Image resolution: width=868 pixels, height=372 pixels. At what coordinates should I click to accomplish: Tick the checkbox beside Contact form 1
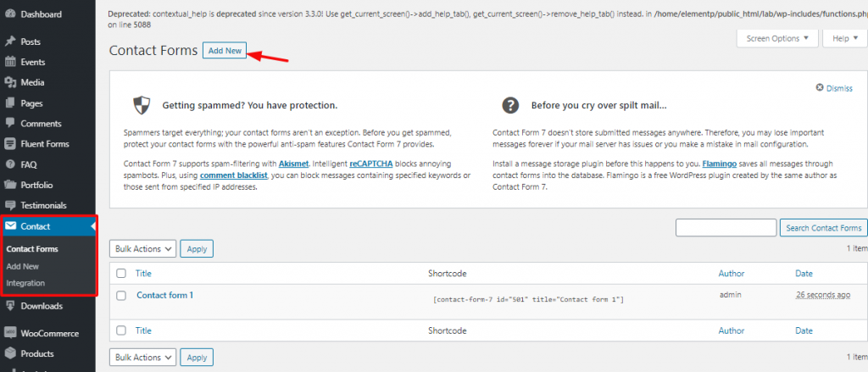(121, 296)
